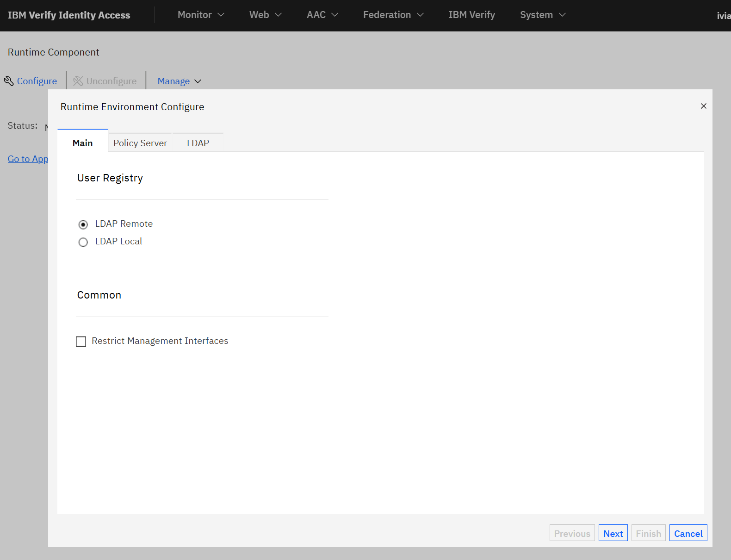Click the Runtime Component page title

[53, 52]
